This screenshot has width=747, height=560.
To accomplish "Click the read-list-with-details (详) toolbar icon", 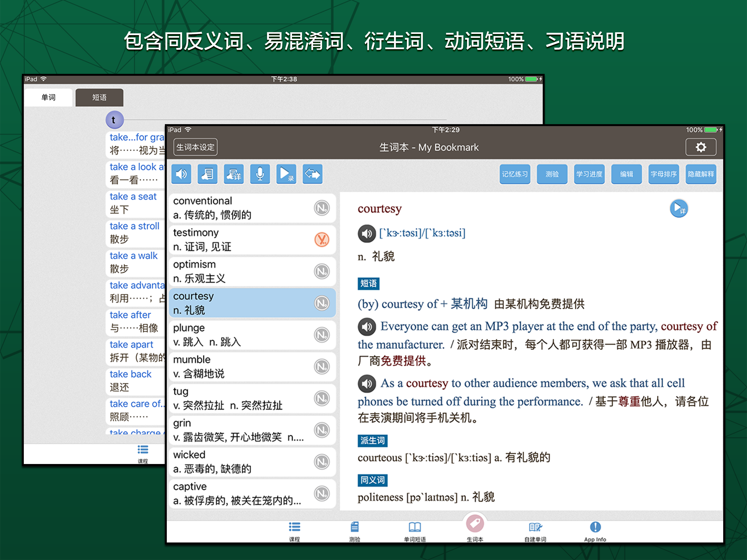I will tap(234, 174).
